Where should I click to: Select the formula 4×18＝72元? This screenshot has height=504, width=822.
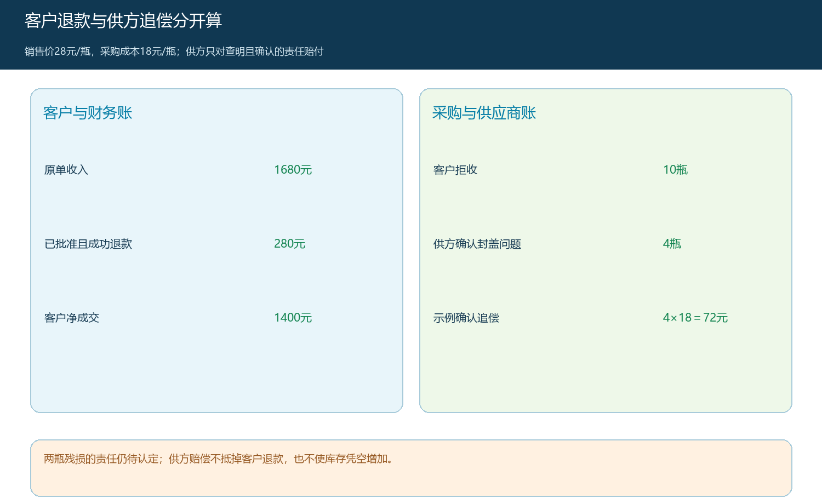[695, 318]
